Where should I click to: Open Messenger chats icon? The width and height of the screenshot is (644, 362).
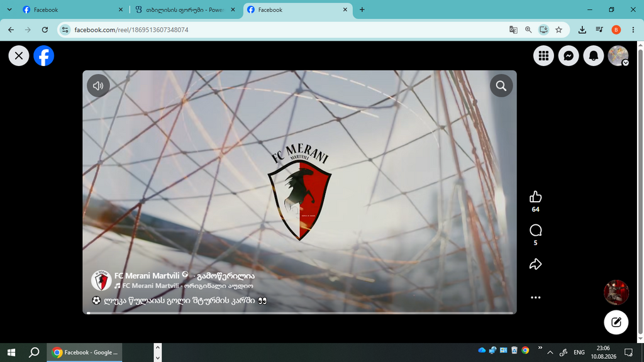569,56
